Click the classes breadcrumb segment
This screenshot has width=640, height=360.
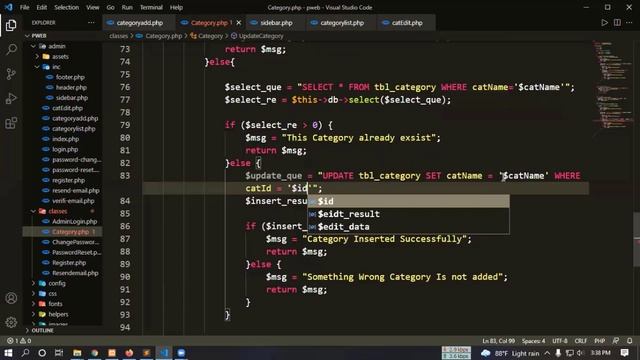click(x=118, y=36)
